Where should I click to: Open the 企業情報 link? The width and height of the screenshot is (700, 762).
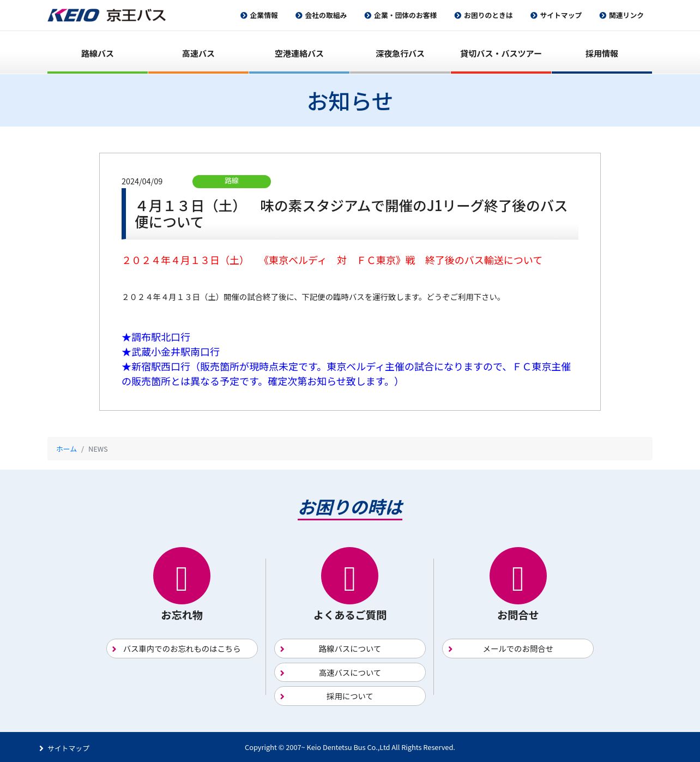[264, 15]
